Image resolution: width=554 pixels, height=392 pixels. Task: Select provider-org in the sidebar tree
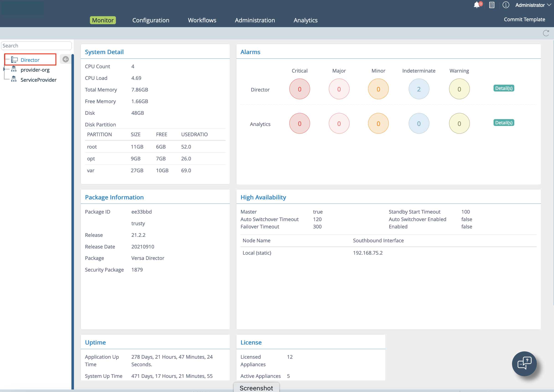(x=35, y=70)
